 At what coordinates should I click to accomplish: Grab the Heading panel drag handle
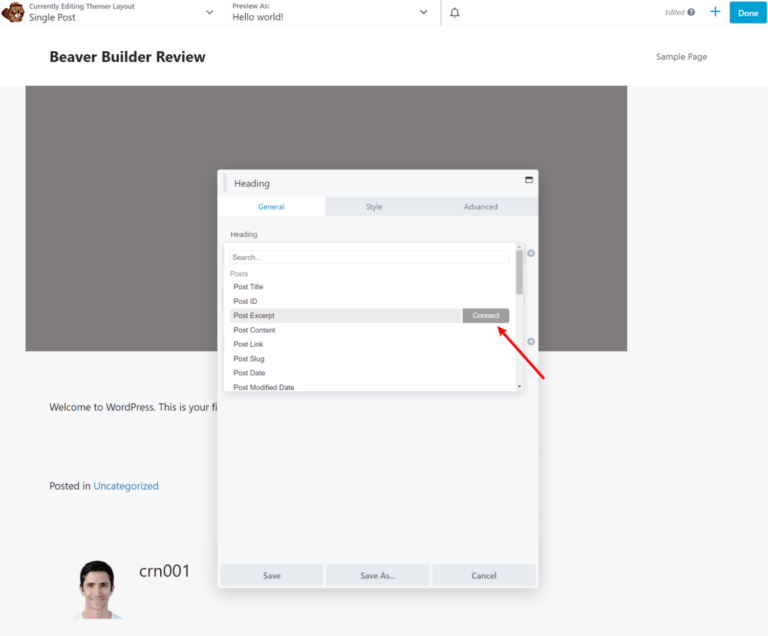point(225,183)
